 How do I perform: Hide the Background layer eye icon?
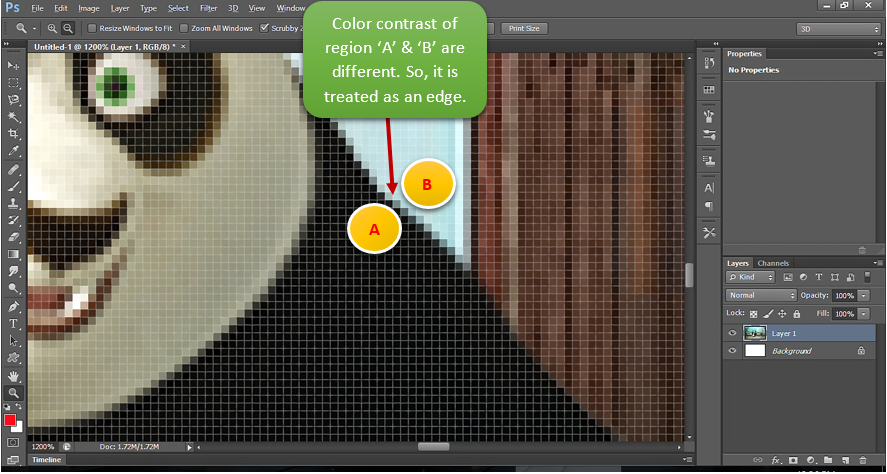tap(733, 351)
